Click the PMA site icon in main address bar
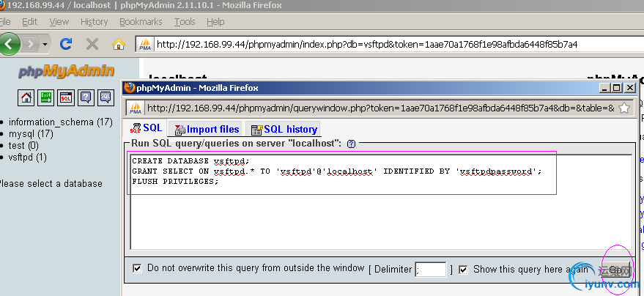 click(x=145, y=44)
